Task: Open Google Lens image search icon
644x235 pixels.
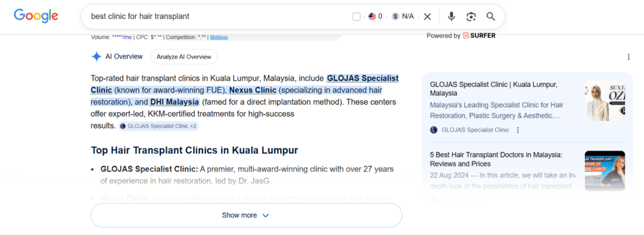Action: pyautogui.click(x=471, y=16)
